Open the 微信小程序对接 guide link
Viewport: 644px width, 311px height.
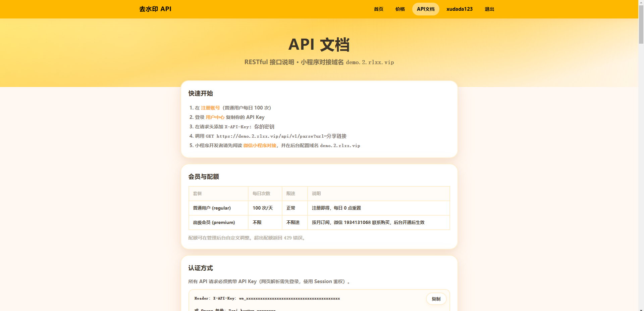tap(260, 145)
